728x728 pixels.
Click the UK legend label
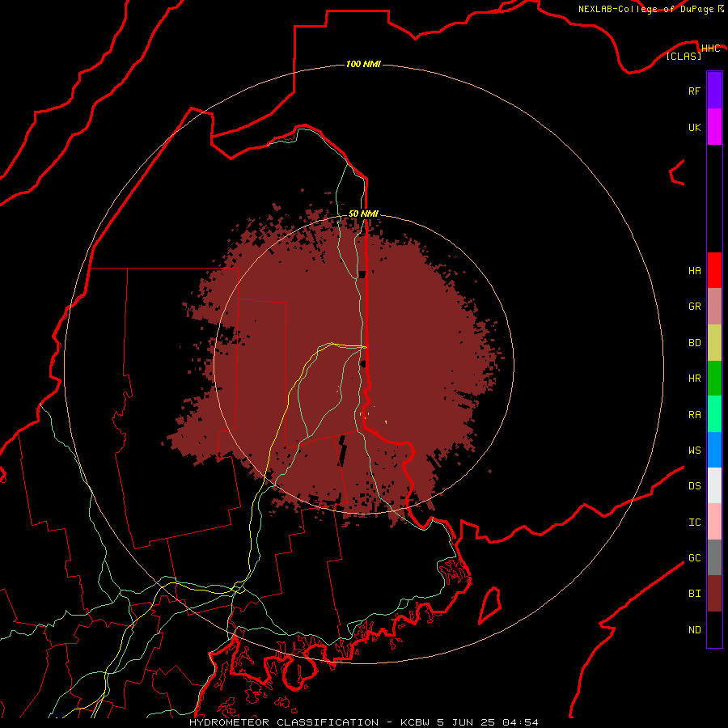pos(694,127)
